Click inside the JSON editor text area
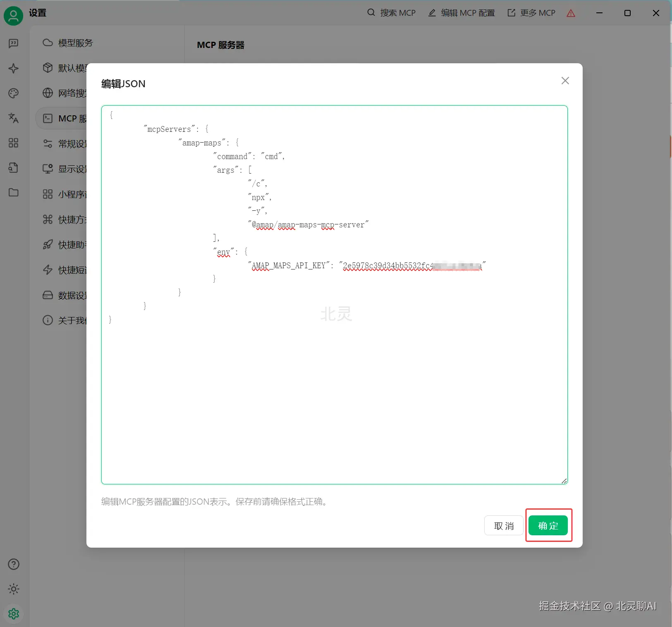Screen dimensions: 672x627 click(x=335, y=295)
